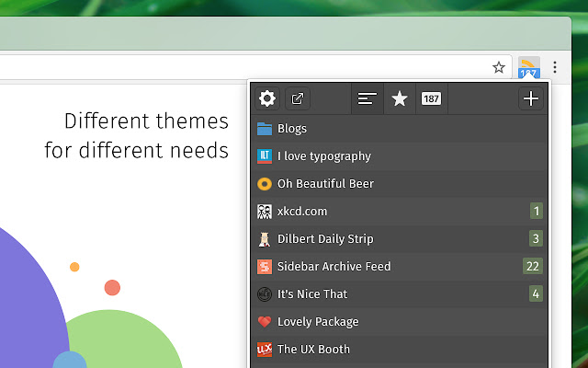Open the extension settings gear
This screenshot has height=368, width=588.
(x=267, y=98)
